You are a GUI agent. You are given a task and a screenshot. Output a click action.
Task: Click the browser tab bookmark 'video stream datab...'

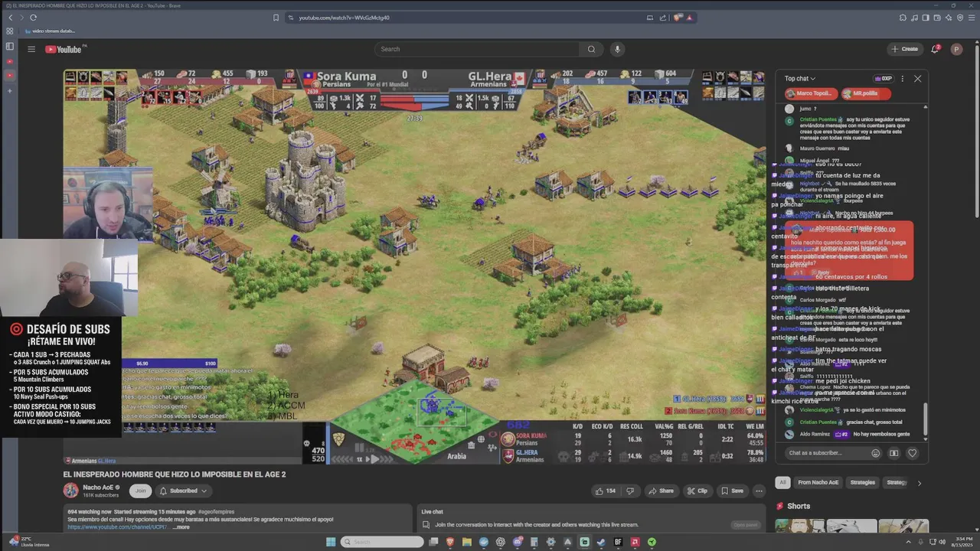(x=50, y=31)
